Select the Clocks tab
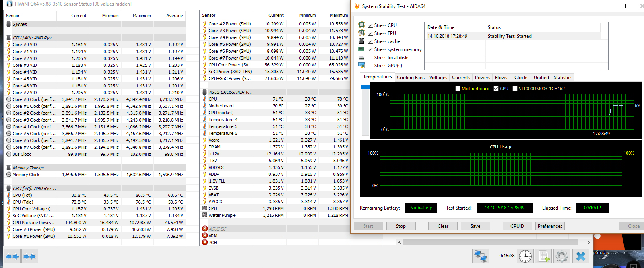The width and height of the screenshot is (644, 268). click(x=521, y=78)
